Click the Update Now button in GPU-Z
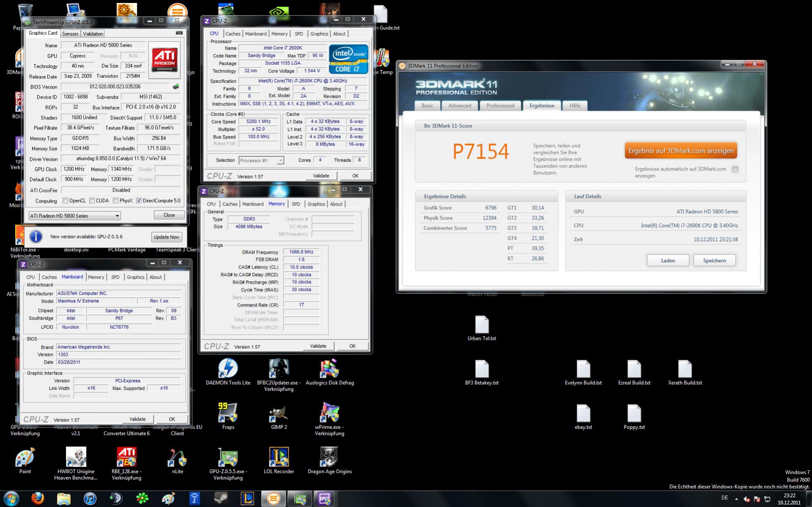 tap(166, 237)
